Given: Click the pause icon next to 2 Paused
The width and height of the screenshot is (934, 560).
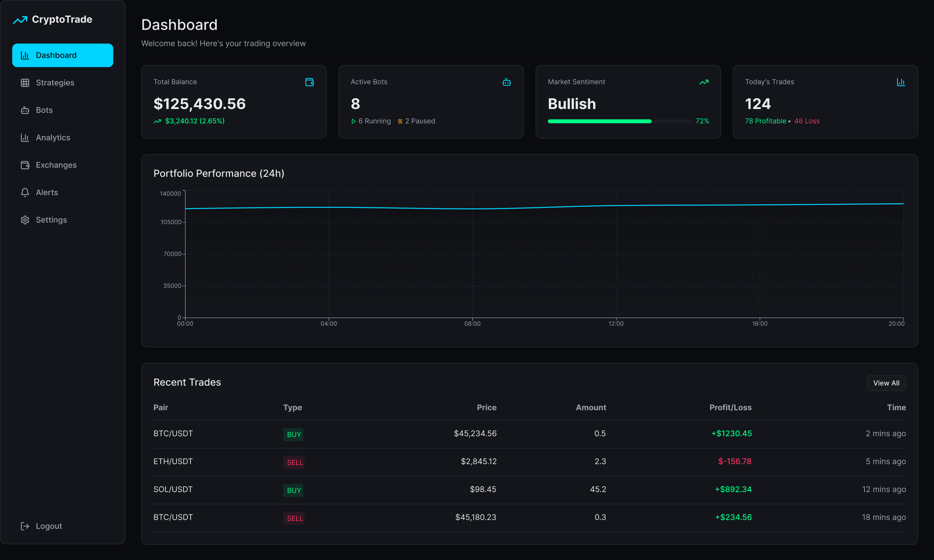Looking at the screenshot, I should 400,121.
